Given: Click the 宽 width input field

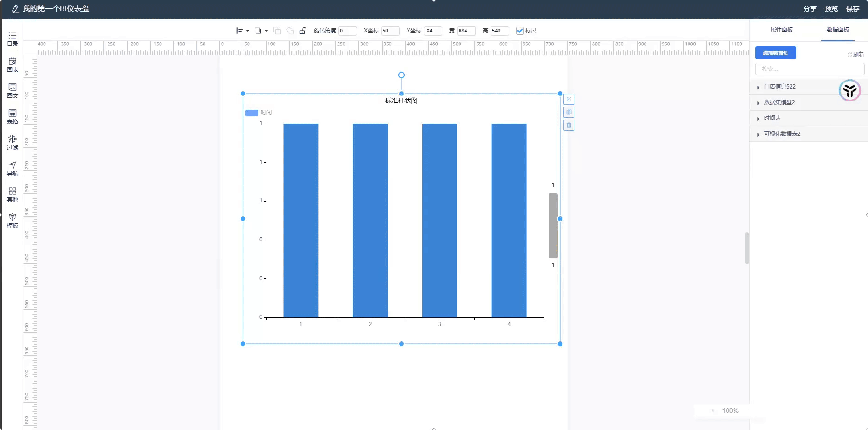Looking at the screenshot, I should [466, 31].
